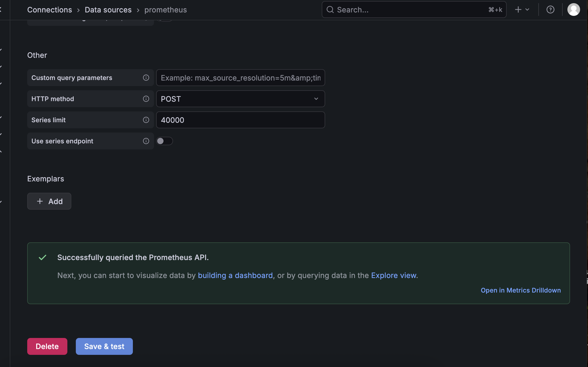Click the search magnifier icon
The height and width of the screenshot is (367, 588).
coord(330,10)
